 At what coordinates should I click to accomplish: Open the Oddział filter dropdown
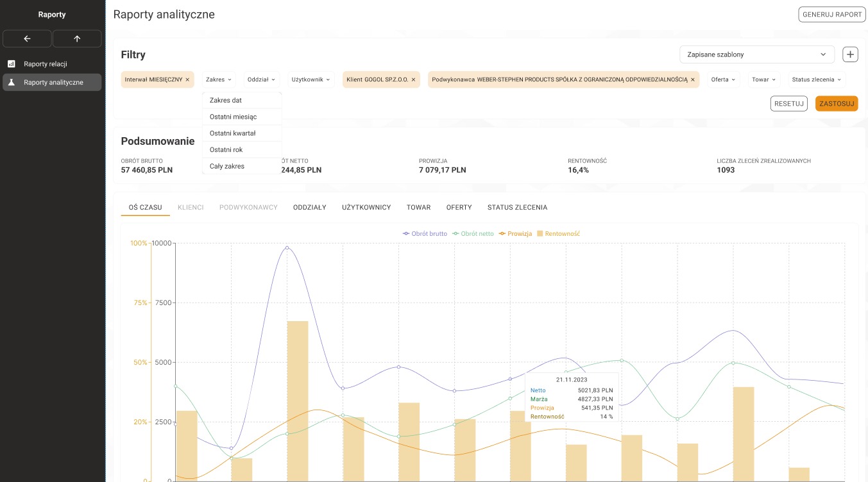coord(261,79)
